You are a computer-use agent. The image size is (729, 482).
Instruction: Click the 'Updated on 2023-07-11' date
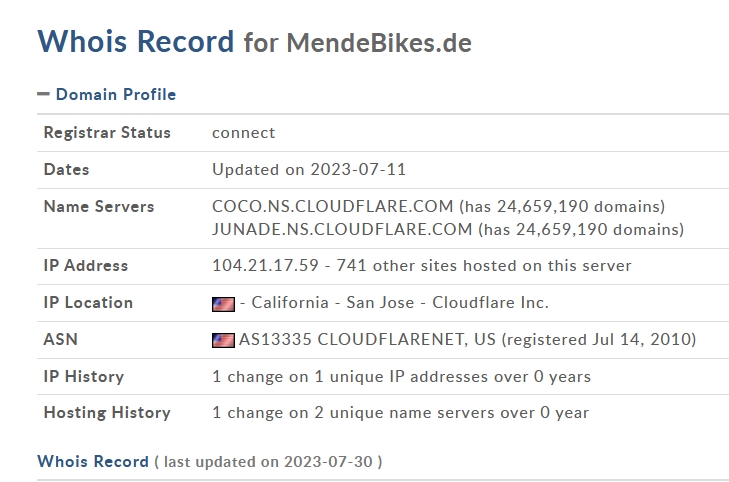309,170
